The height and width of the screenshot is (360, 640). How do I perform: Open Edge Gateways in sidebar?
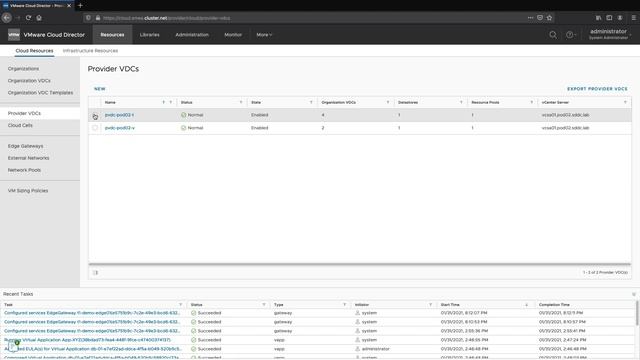(x=25, y=146)
